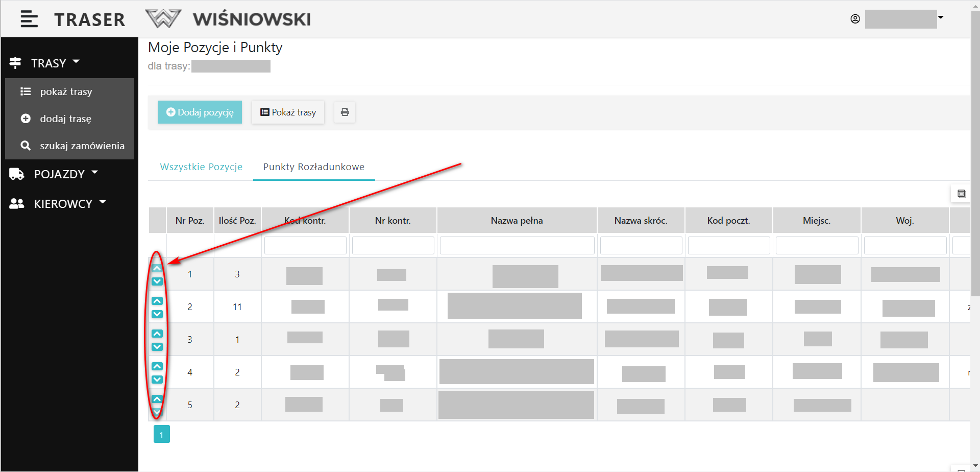This screenshot has height=472, width=980.
Task: Move row 1 down with arrow
Action: pyautogui.click(x=157, y=281)
